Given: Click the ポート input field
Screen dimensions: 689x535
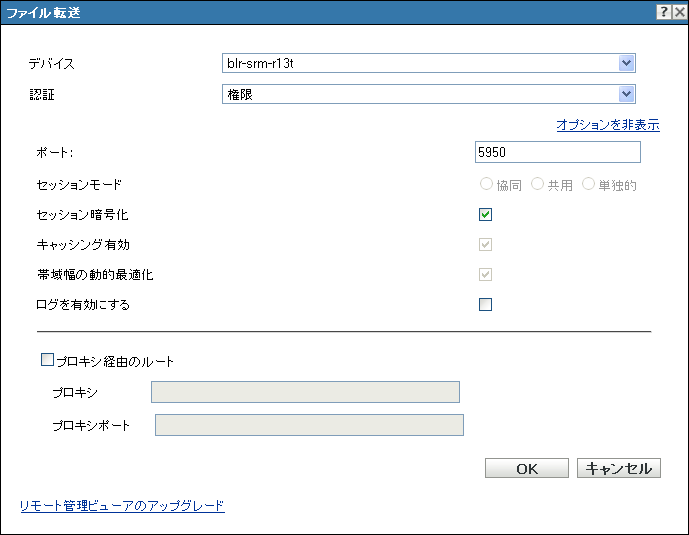Looking at the screenshot, I should (558, 152).
